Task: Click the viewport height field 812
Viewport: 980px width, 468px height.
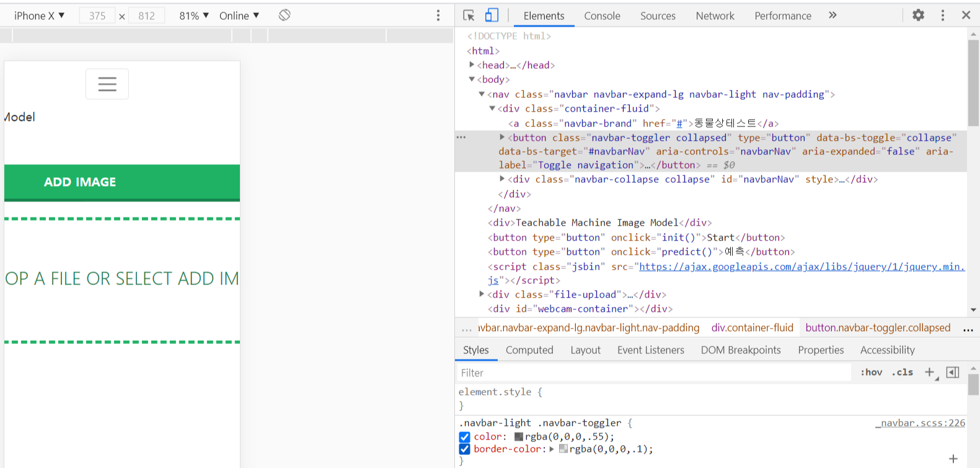Action: click(x=147, y=15)
